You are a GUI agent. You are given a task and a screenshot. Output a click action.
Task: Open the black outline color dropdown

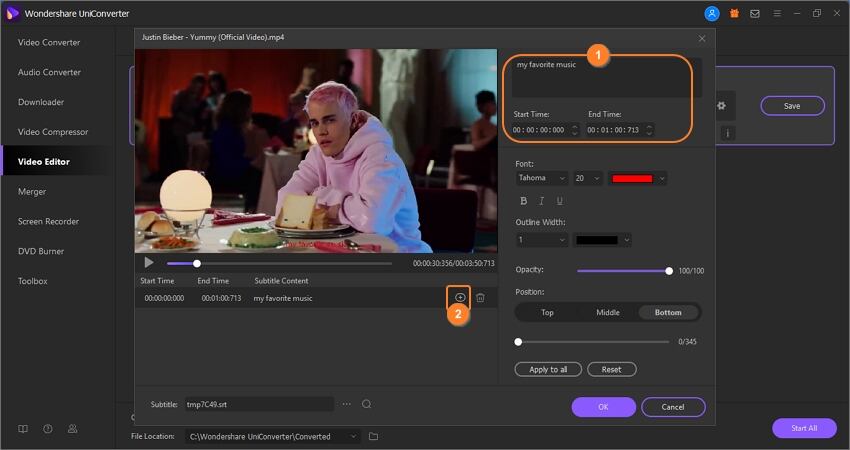click(x=602, y=240)
